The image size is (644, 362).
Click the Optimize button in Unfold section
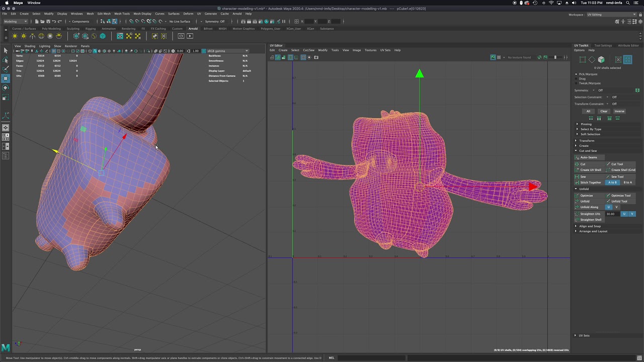(x=590, y=196)
